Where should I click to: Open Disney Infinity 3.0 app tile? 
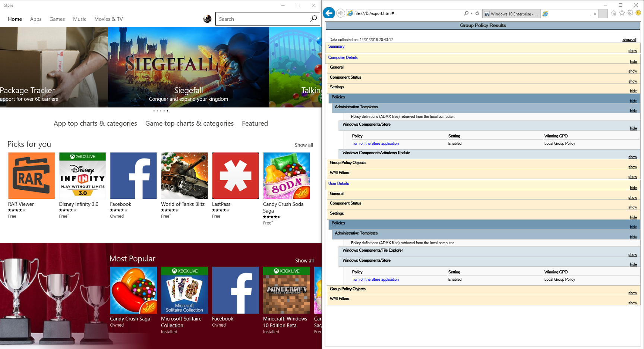82,185
